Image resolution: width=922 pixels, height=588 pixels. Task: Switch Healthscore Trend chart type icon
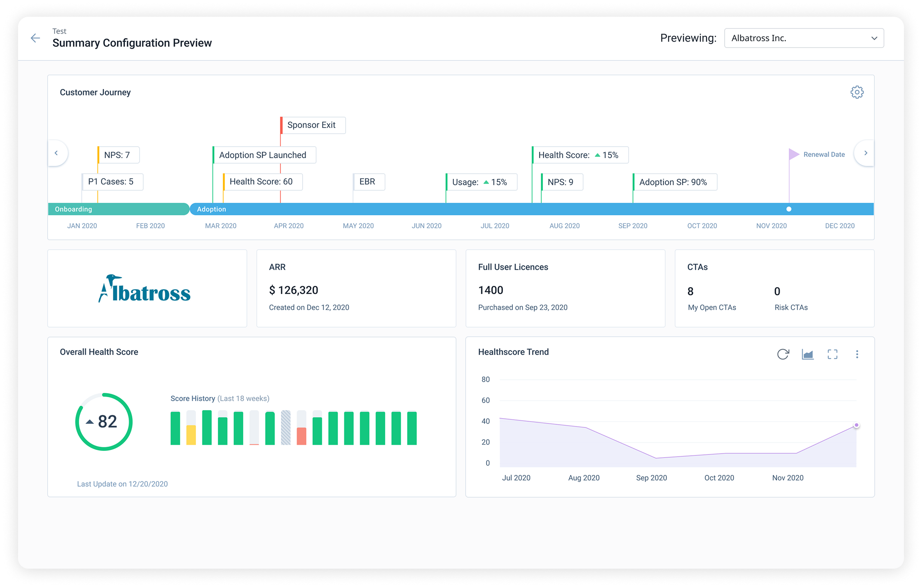pyautogui.click(x=808, y=354)
